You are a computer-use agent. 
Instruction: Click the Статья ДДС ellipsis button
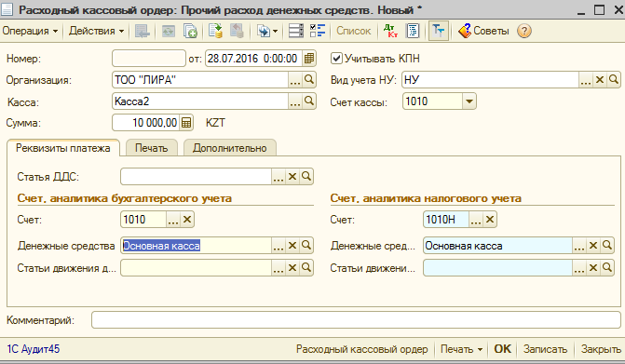(x=279, y=177)
